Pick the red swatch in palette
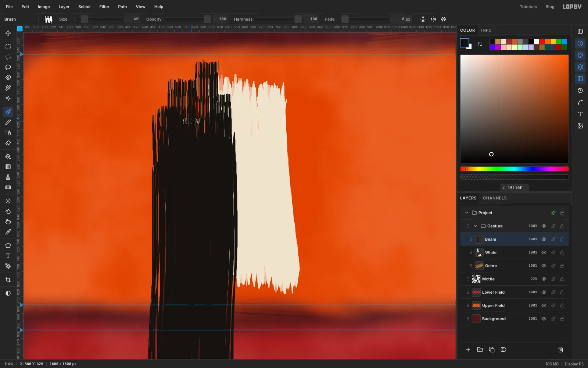This screenshot has height=368, width=588. (542, 42)
